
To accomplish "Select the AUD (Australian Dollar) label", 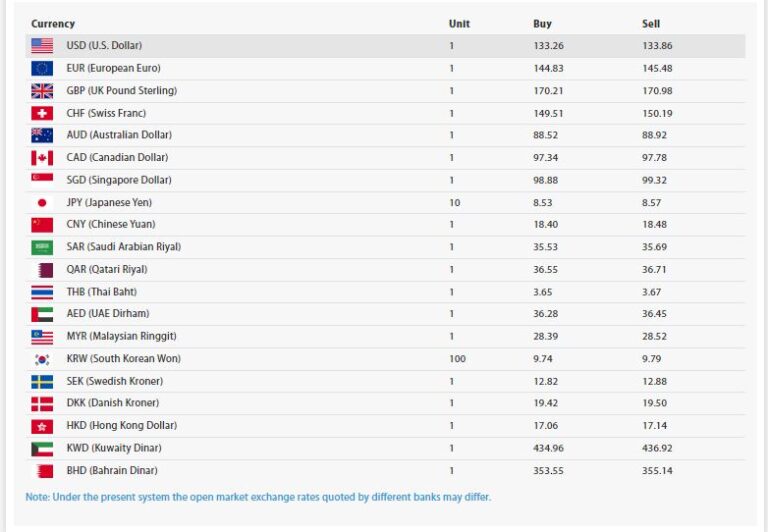I will point(119,135).
